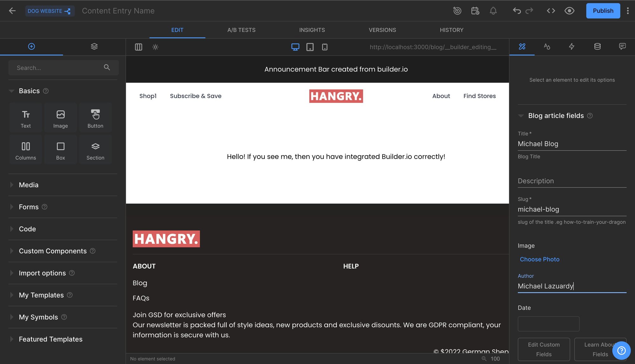Switch to the VERSIONS tab

[382, 30]
